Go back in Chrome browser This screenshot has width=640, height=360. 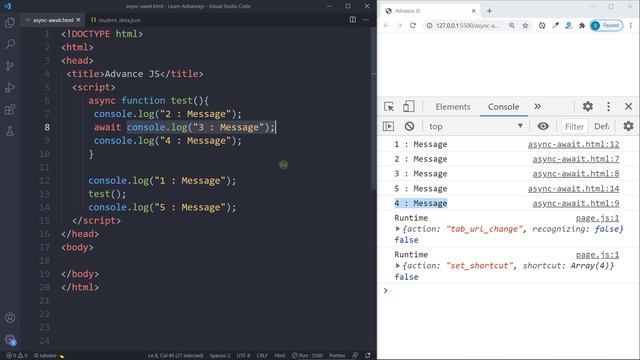click(x=386, y=25)
